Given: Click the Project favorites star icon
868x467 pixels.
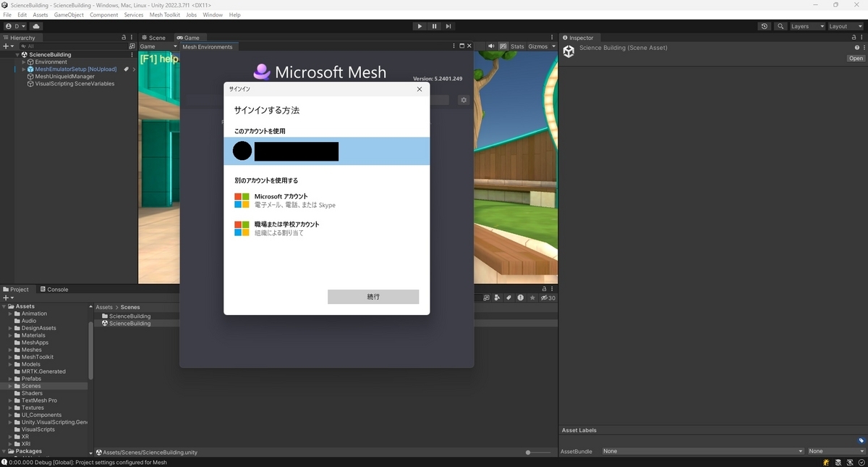Looking at the screenshot, I should point(532,298).
